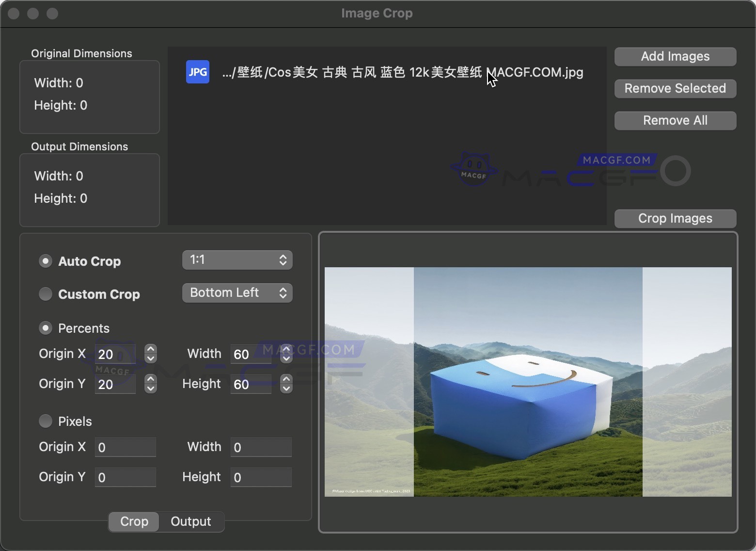Open the Bottom Left anchor dropdown
756x551 pixels.
(237, 292)
